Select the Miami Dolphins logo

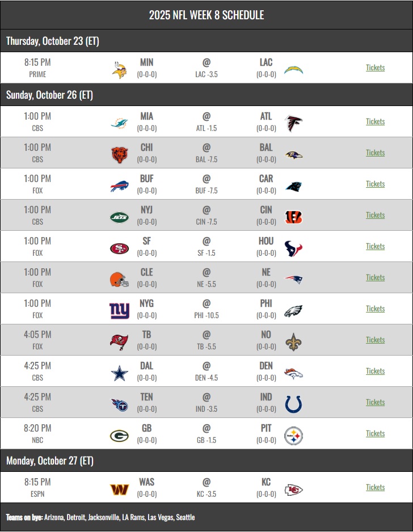(119, 122)
